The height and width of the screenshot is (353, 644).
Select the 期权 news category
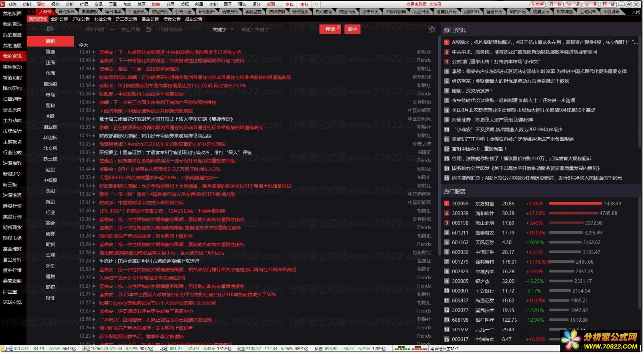(50, 287)
